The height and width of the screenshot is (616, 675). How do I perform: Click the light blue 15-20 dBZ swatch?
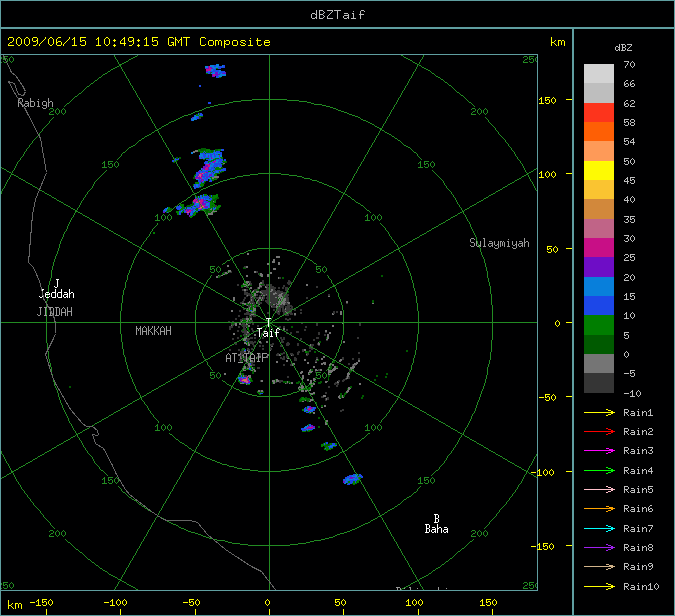click(x=599, y=286)
